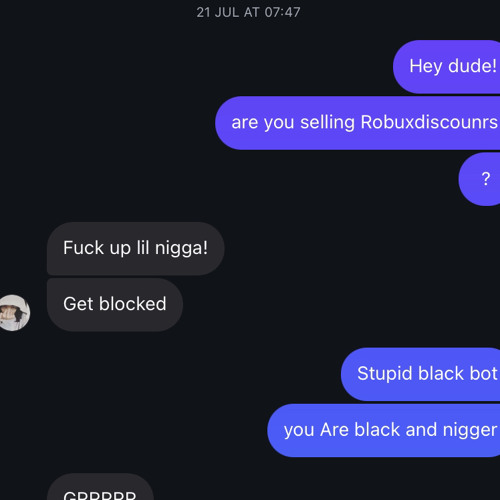Click the word 'selling' in second message
This screenshot has width=500, height=500.
click(x=327, y=122)
